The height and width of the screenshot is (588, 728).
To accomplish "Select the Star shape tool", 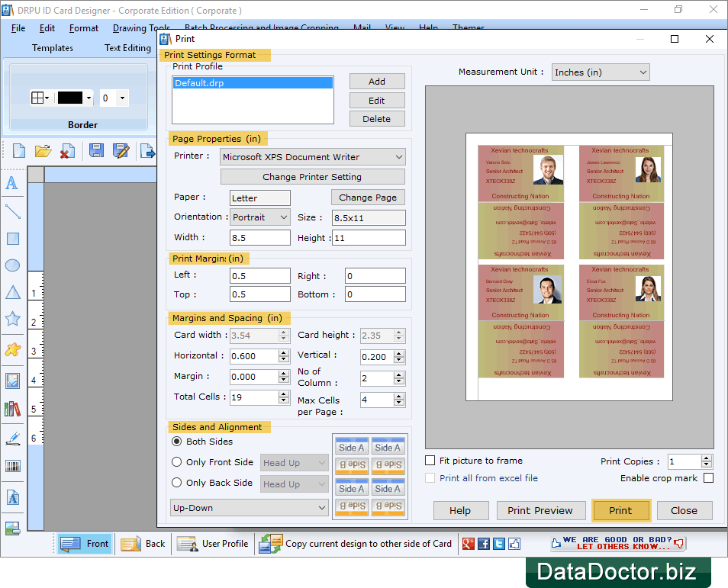I will coord(12,319).
